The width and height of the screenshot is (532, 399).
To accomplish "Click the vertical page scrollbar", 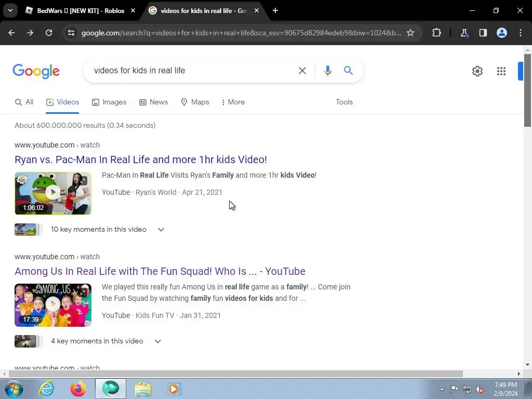I will coord(527,90).
